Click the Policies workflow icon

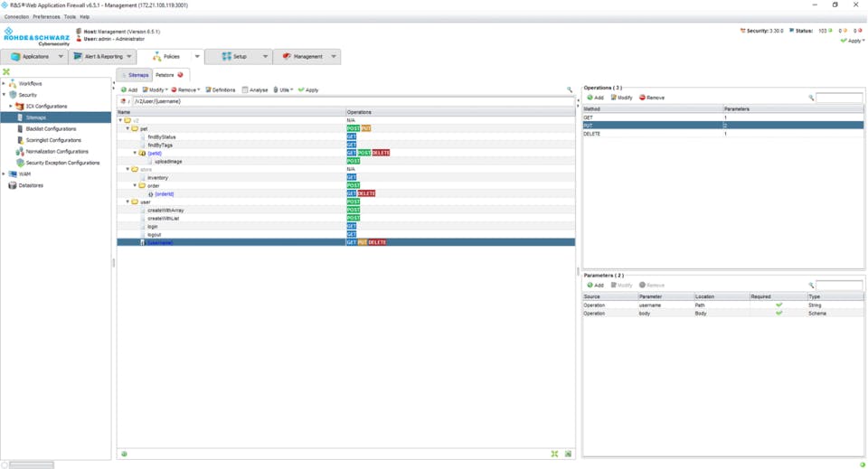pyautogui.click(x=156, y=56)
